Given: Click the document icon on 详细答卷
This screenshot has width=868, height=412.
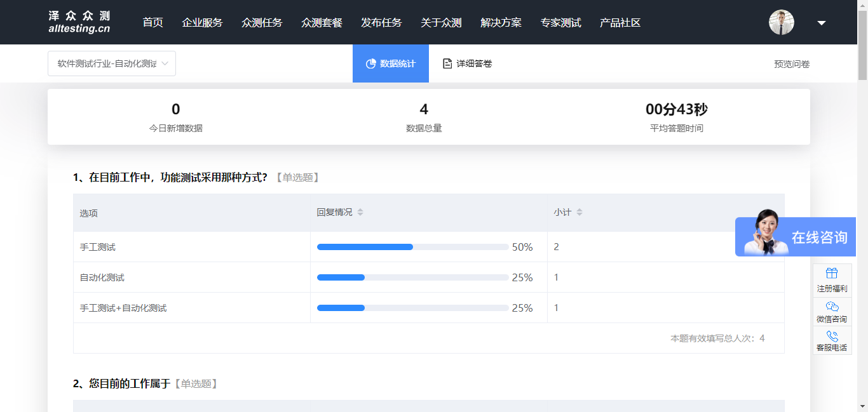Looking at the screenshot, I should [447, 63].
